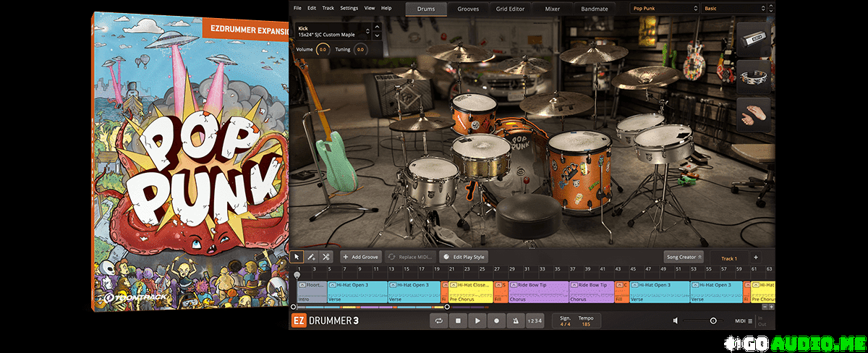Switch to the Bandmate tab
This screenshot has width=868, height=353.
(x=595, y=9)
